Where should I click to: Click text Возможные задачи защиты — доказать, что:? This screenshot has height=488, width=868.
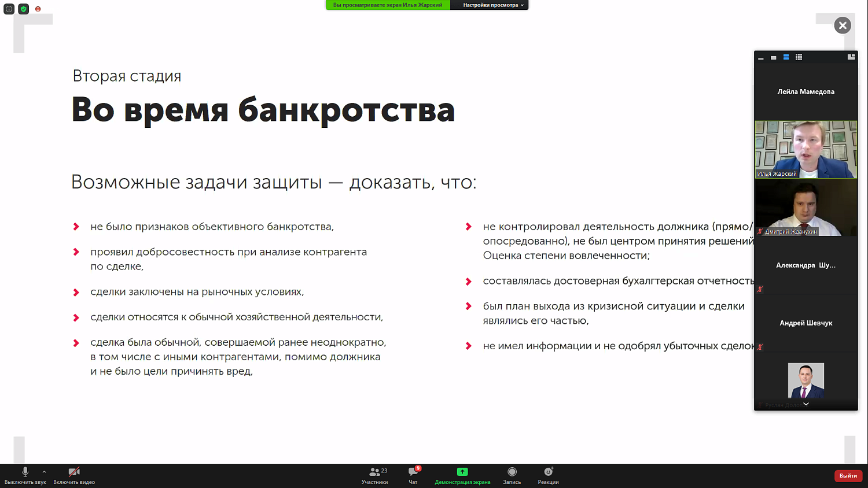coord(274,182)
